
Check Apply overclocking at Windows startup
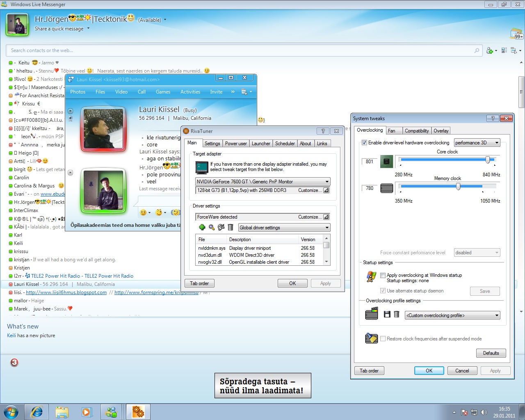click(383, 275)
